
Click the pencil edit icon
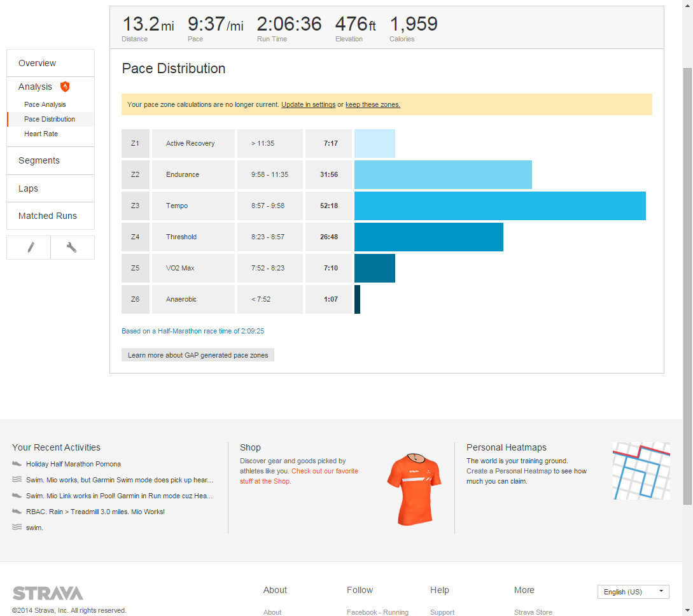pyautogui.click(x=29, y=248)
